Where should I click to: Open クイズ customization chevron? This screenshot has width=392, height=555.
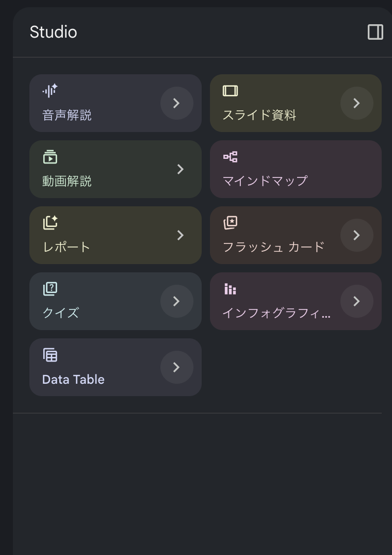coord(176,301)
